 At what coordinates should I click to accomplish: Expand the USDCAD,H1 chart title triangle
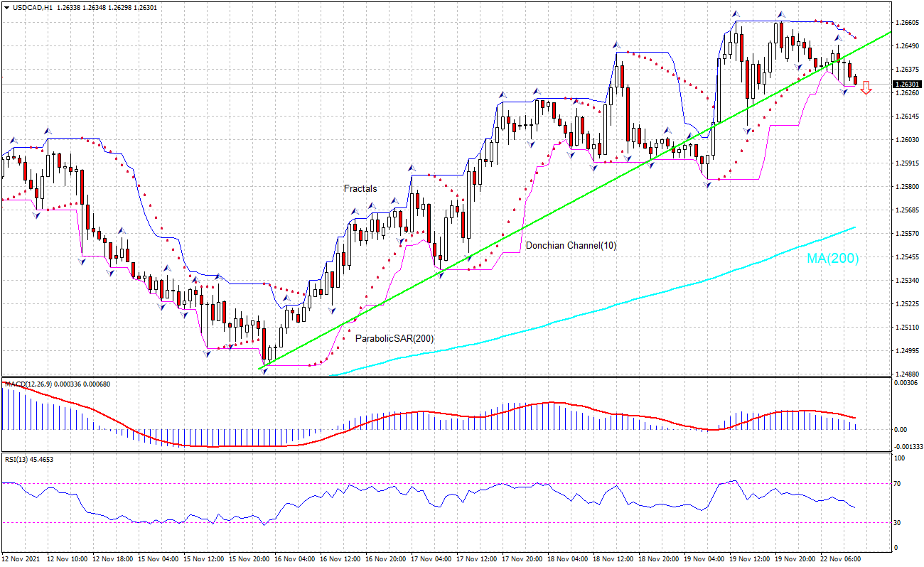(7, 7)
